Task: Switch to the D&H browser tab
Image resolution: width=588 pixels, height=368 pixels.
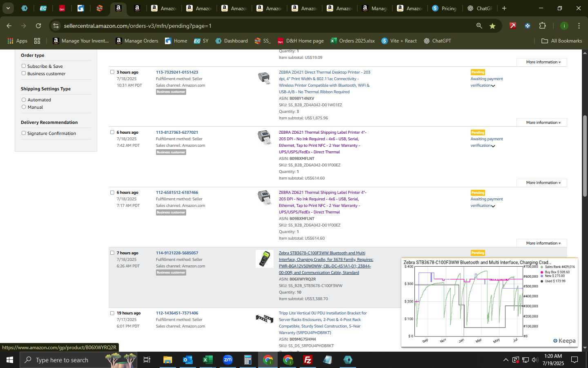Action: [x=62, y=8]
